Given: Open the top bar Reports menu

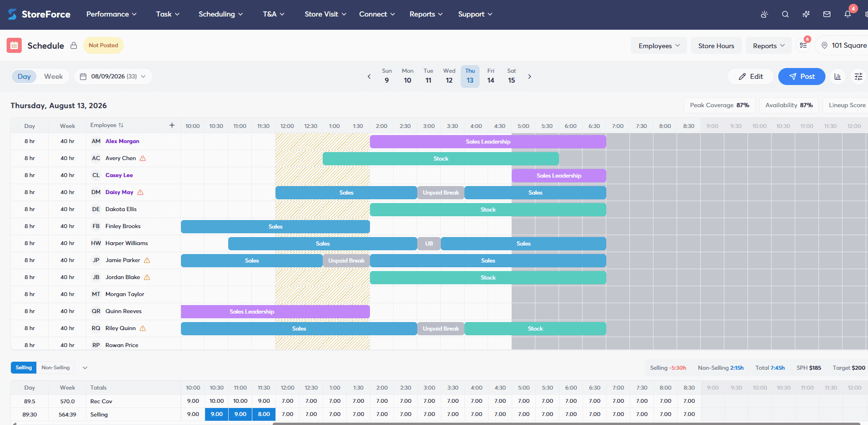Looking at the screenshot, I should [426, 14].
